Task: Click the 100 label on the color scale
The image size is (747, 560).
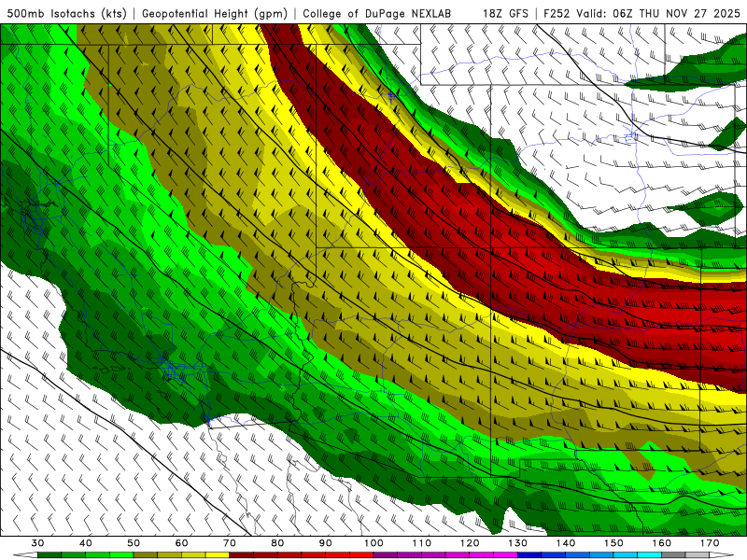Action: pyautogui.click(x=373, y=543)
